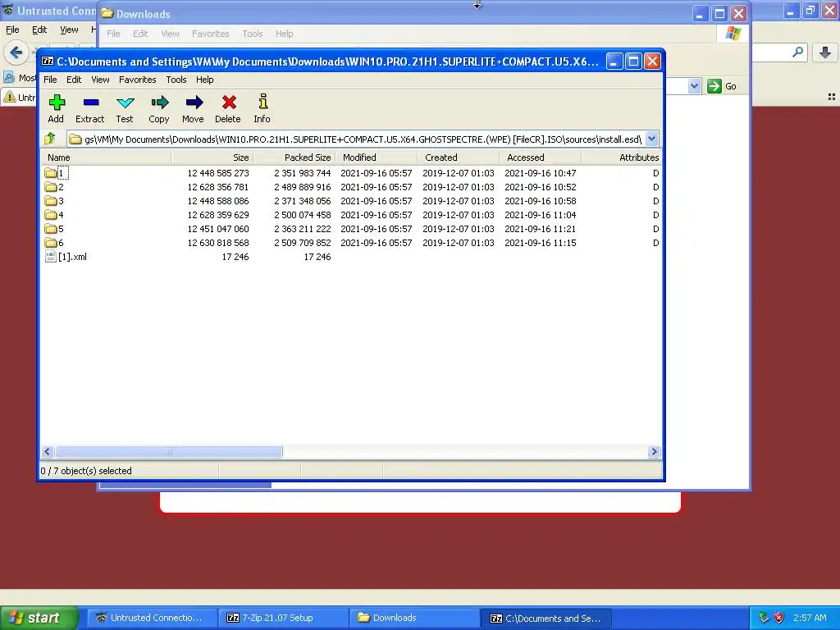The image size is (840, 630).
Task: Click the Windows start button
Action: 39,618
